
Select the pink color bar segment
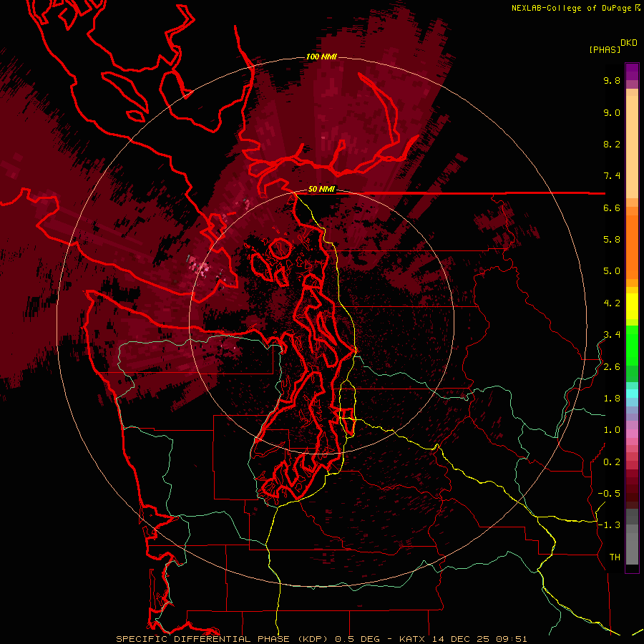coord(632,434)
